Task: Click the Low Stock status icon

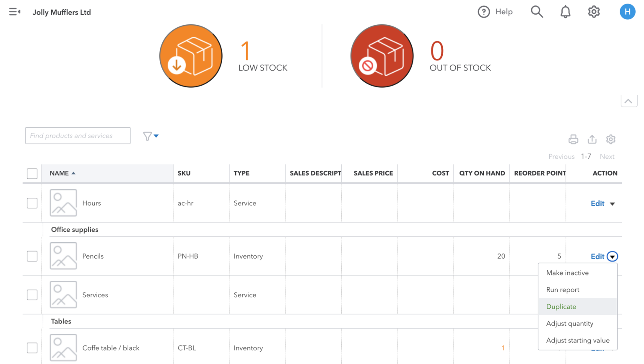Action: (191, 56)
